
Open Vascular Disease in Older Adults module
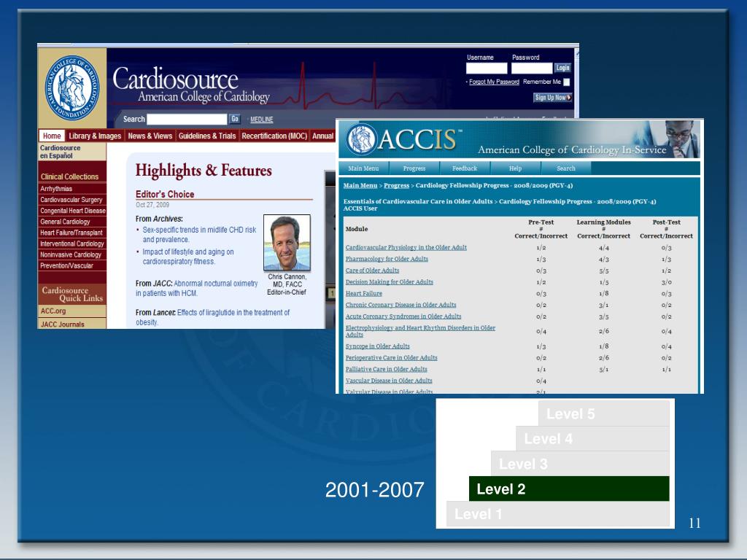click(x=389, y=381)
